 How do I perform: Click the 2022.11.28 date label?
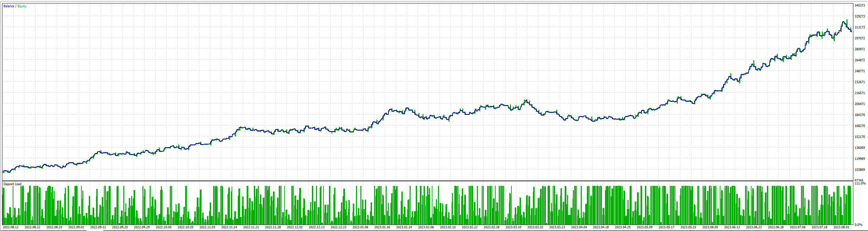(x=273, y=227)
